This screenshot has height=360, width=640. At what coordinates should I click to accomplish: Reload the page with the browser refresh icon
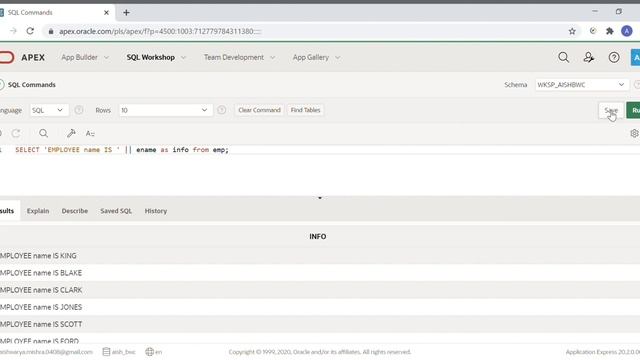click(x=30, y=31)
